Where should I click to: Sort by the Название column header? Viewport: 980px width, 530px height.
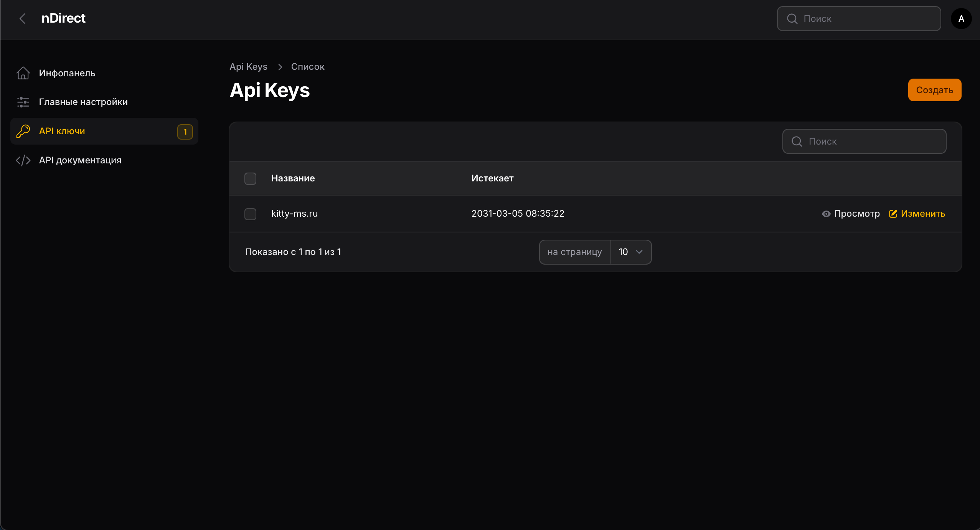(293, 178)
